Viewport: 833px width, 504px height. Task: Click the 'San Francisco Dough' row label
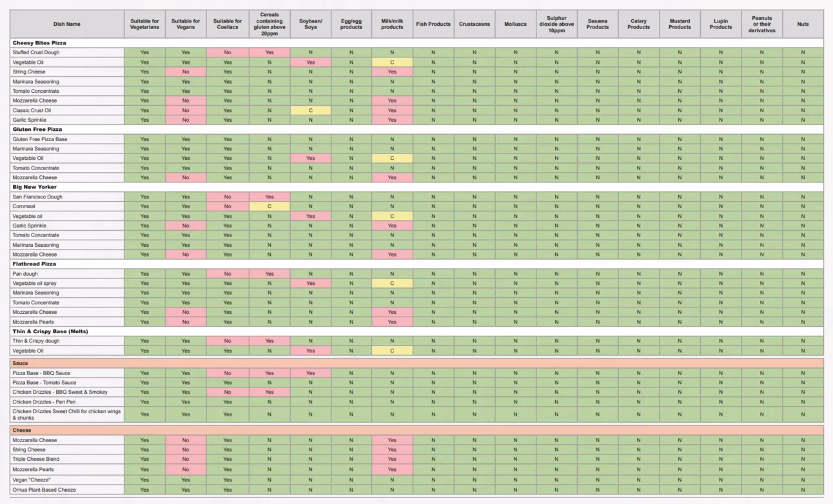pos(37,197)
